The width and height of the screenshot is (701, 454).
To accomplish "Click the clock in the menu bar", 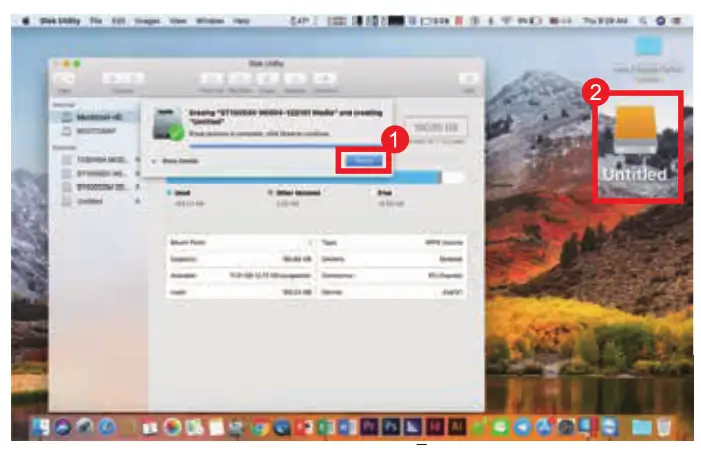I will point(604,21).
